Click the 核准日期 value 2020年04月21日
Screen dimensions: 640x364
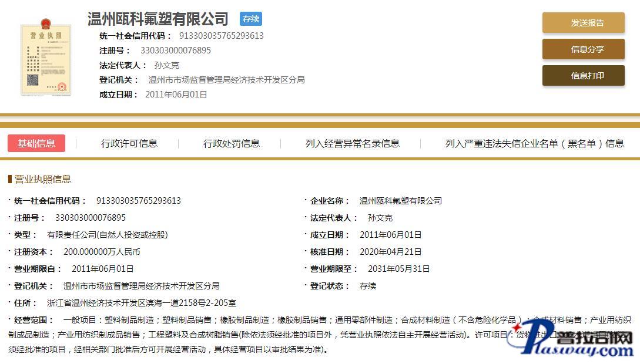[391, 252]
